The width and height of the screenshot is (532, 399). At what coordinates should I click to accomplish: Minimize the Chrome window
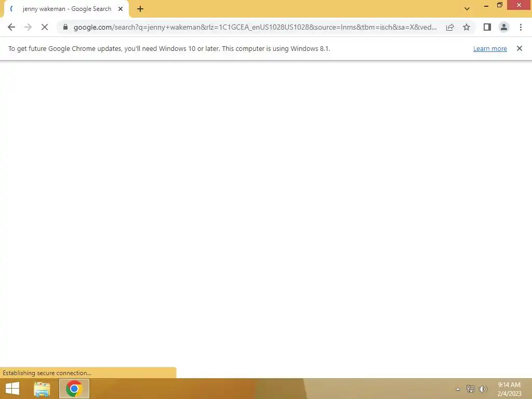486,5
